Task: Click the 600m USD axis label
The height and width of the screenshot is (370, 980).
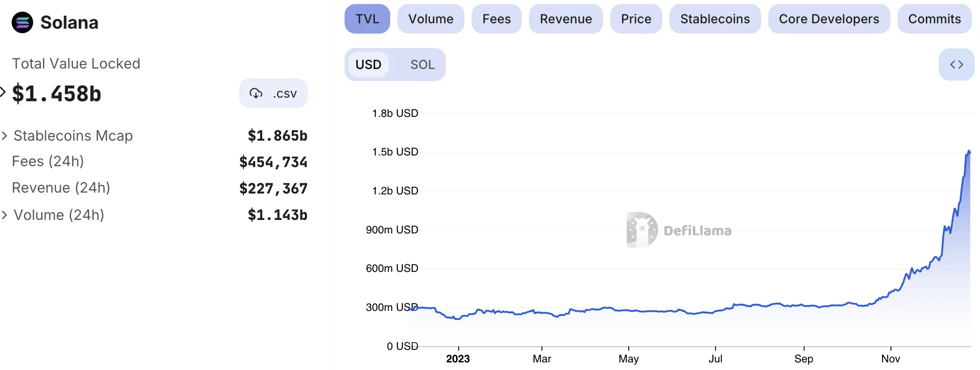Action: [x=392, y=268]
